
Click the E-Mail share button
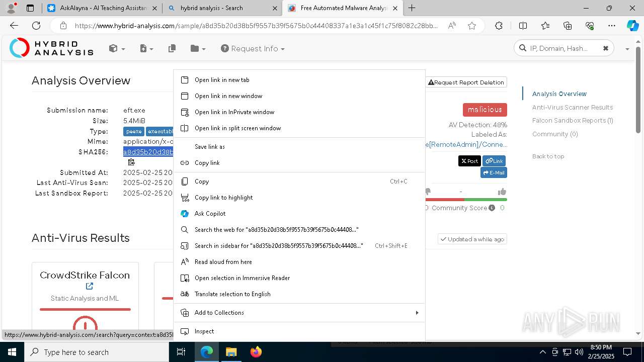[494, 172]
